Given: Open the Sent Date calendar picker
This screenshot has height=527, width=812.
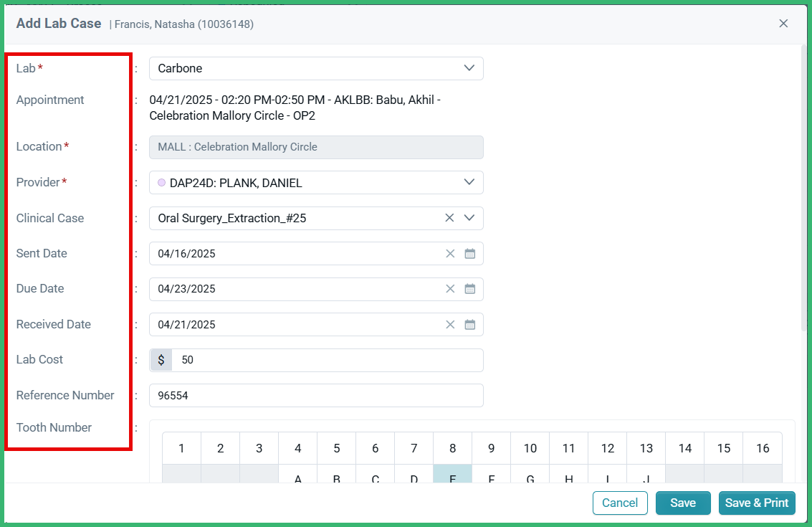Looking at the screenshot, I should pos(469,253).
